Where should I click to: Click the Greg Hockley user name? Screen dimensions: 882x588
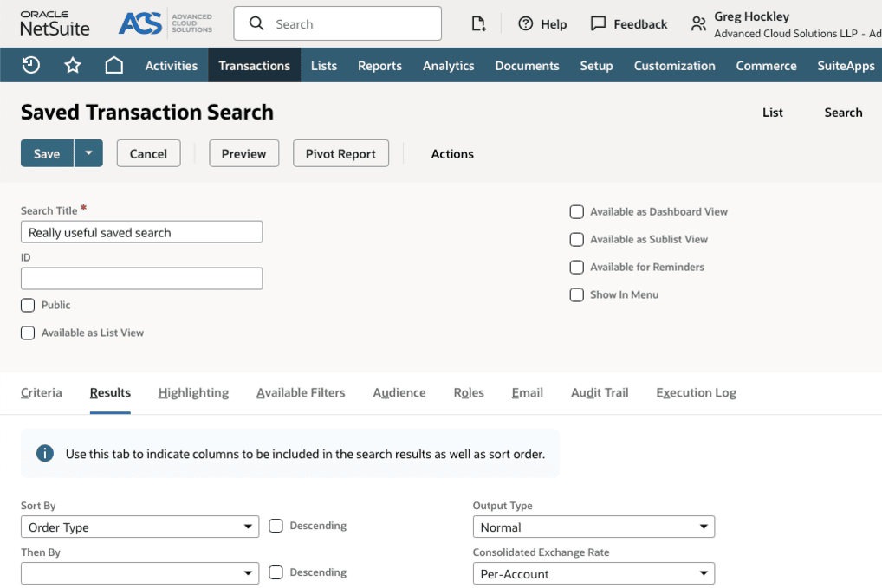click(x=751, y=16)
